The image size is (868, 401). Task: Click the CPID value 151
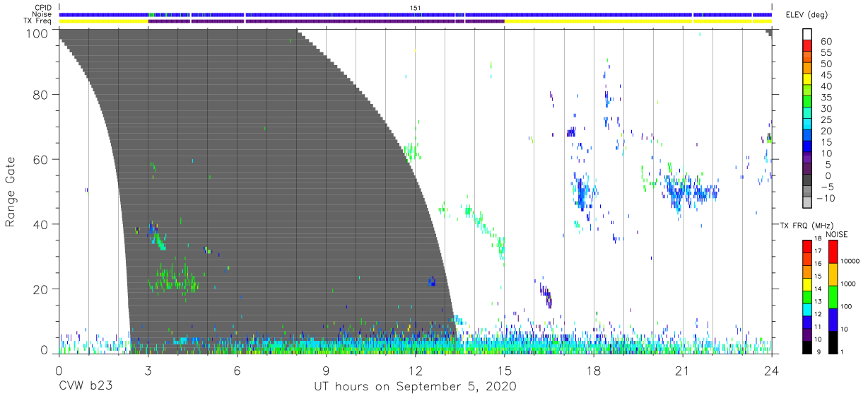pos(416,8)
